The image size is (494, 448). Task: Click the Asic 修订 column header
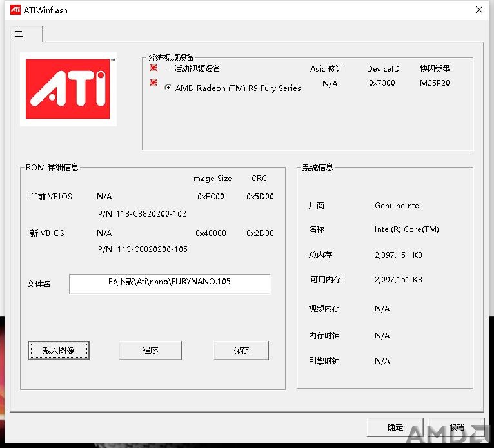pyautogui.click(x=326, y=68)
